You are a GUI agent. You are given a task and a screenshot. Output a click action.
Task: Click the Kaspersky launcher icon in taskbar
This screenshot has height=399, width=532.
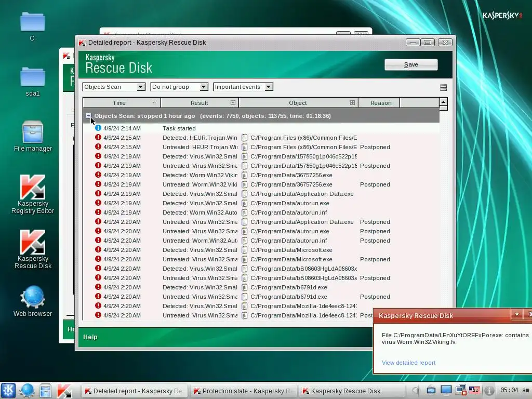[x=64, y=391]
